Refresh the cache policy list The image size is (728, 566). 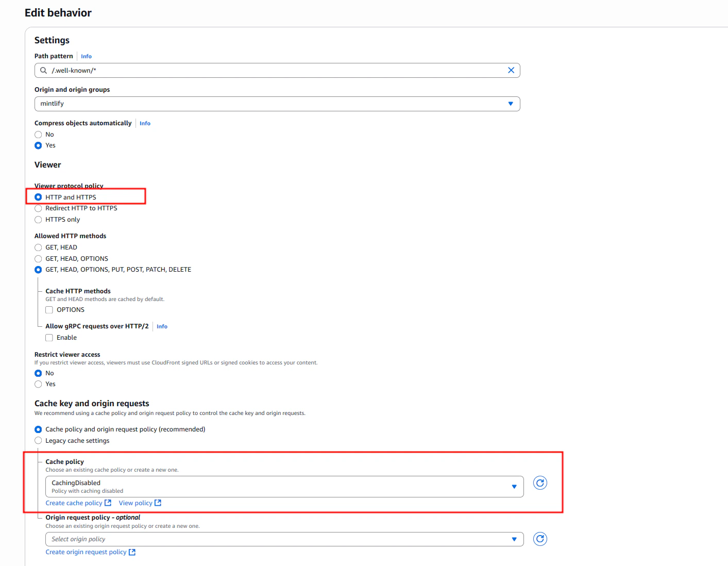point(540,483)
